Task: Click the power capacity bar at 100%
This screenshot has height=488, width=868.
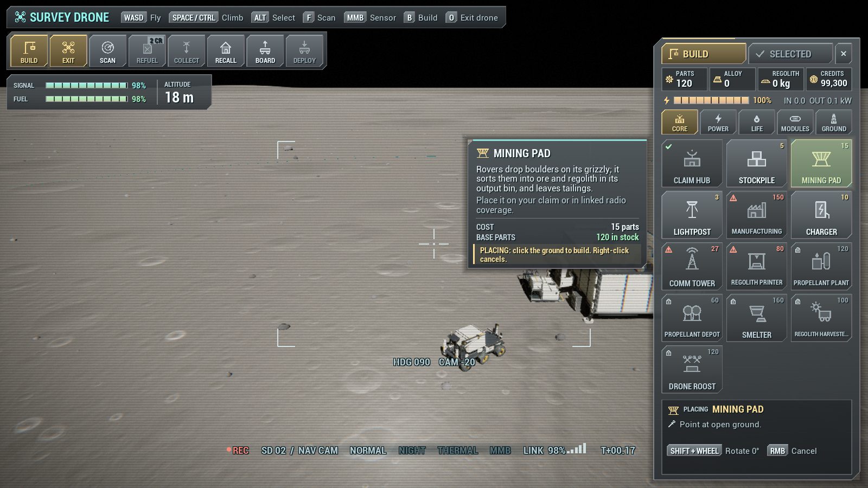Action: pyautogui.click(x=711, y=100)
